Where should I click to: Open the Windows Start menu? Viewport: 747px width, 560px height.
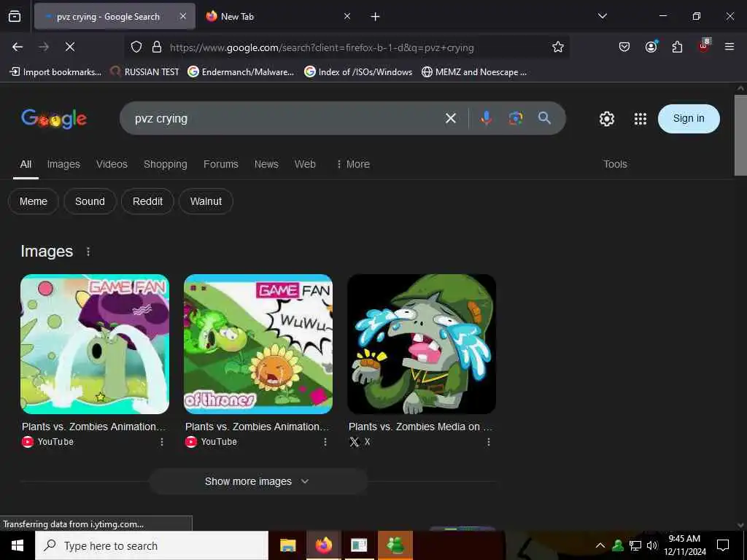click(18, 545)
